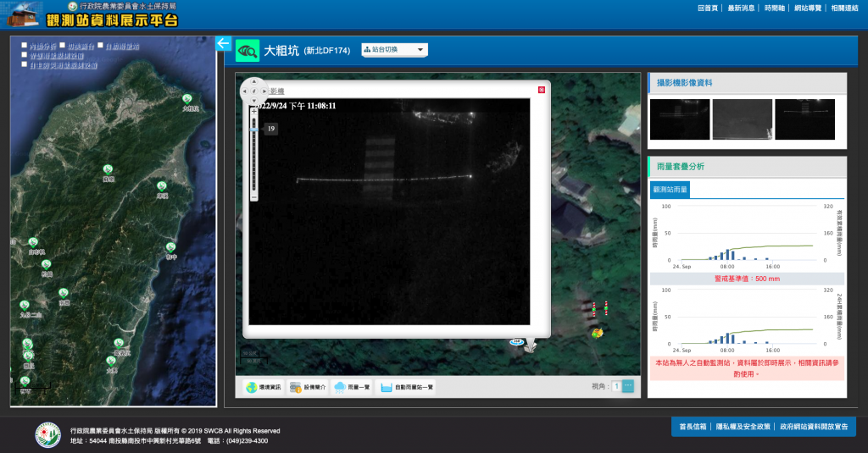Toggle the 自主防災 range checkbox
Viewport: 868px width, 453px height.
25,64
